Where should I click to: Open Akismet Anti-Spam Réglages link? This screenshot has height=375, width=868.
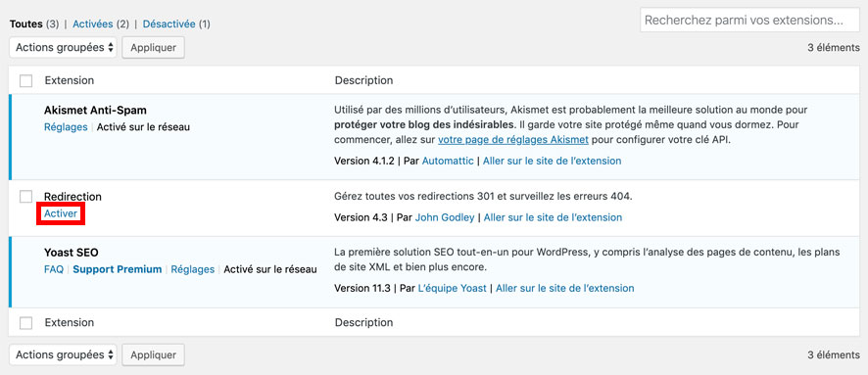66,127
